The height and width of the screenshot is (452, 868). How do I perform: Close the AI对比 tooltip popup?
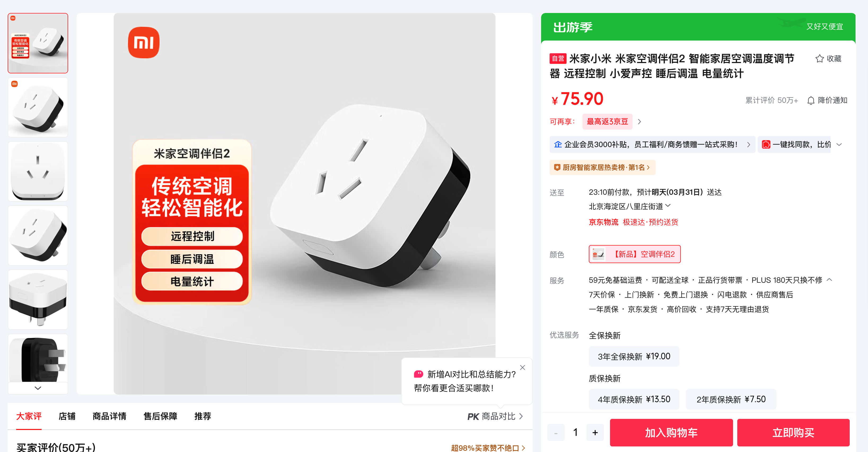[x=522, y=367]
